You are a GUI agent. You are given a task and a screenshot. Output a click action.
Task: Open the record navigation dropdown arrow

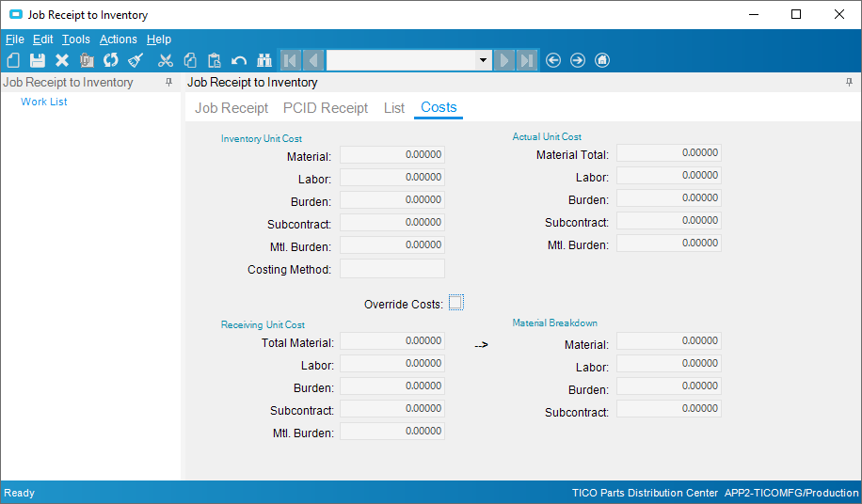(x=483, y=60)
